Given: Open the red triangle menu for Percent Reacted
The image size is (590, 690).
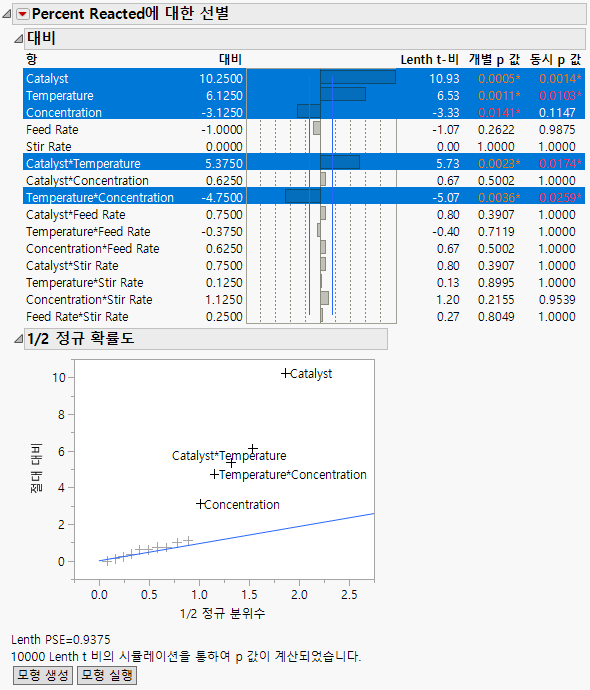Looking at the screenshot, I should pos(23,14).
